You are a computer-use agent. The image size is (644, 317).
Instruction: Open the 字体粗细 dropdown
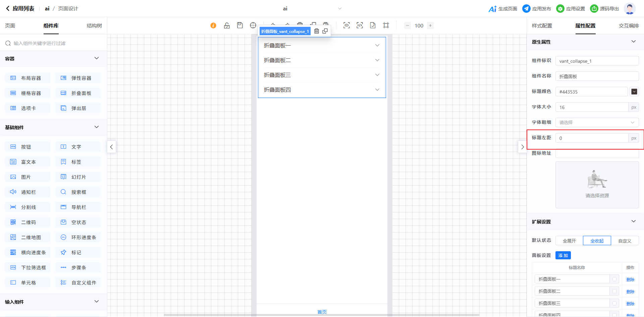tap(597, 122)
